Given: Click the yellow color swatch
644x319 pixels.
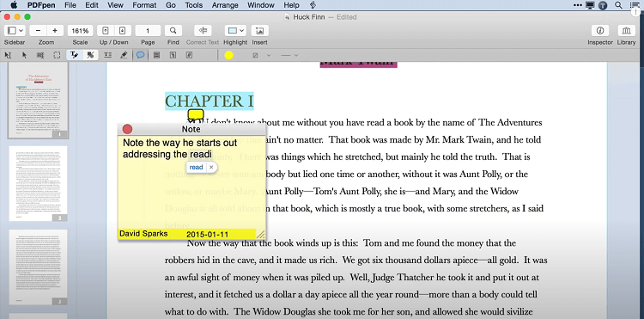Looking at the screenshot, I should (228, 55).
